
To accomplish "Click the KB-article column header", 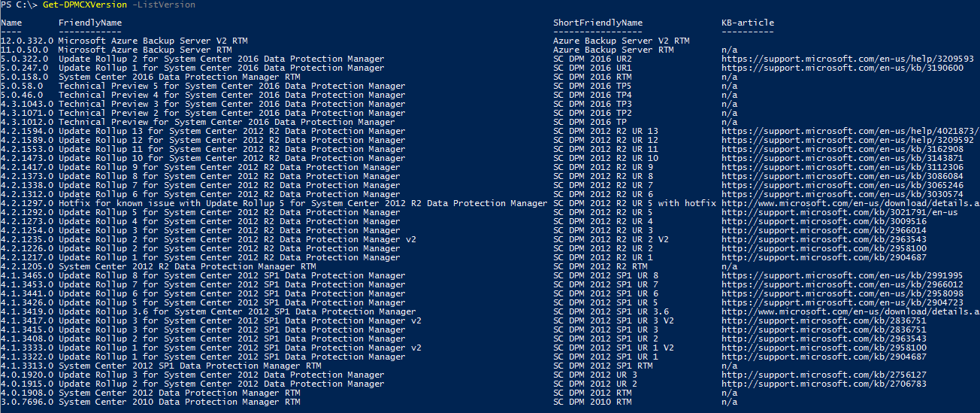I will [748, 23].
